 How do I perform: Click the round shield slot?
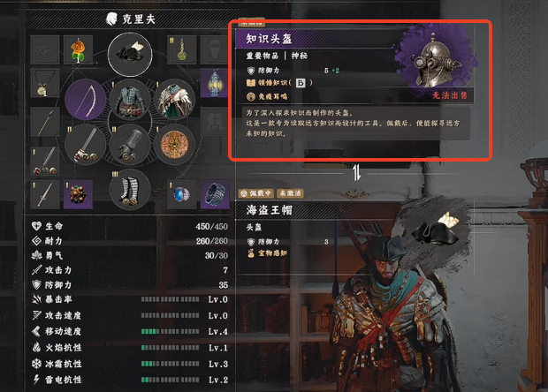(x=174, y=144)
